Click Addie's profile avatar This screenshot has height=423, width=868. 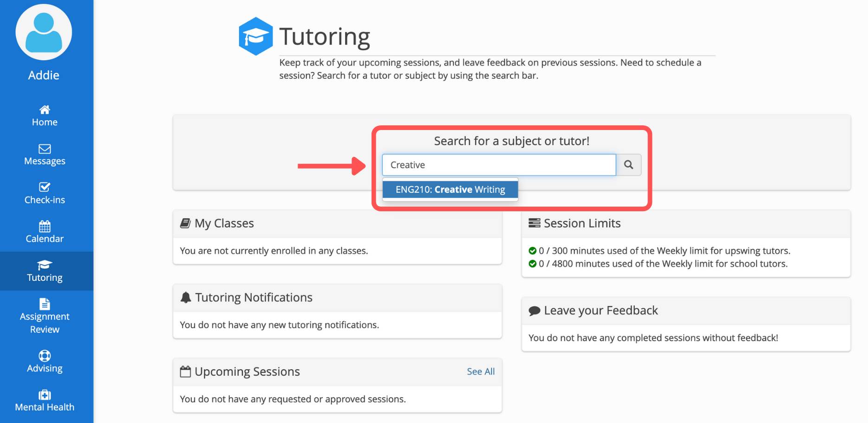tap(44, 32)
